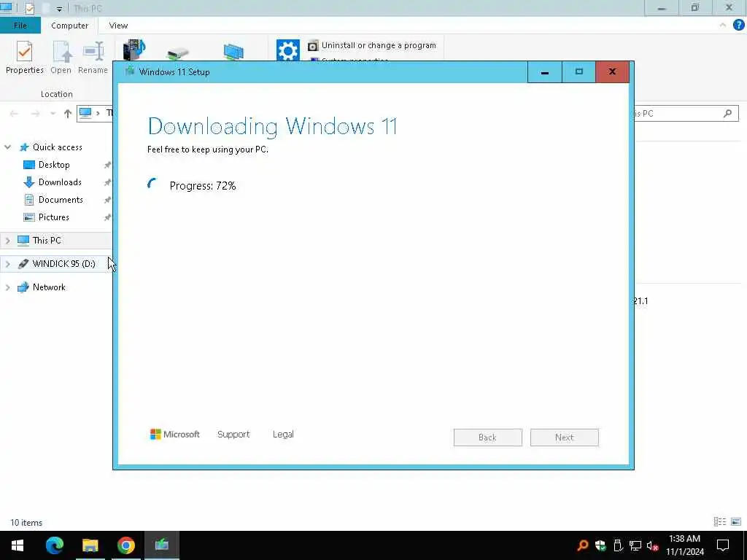Maximize the Windows 11 Setup window
The width and height of the screenshot is (747, 560).
click(x=578, y=72)
